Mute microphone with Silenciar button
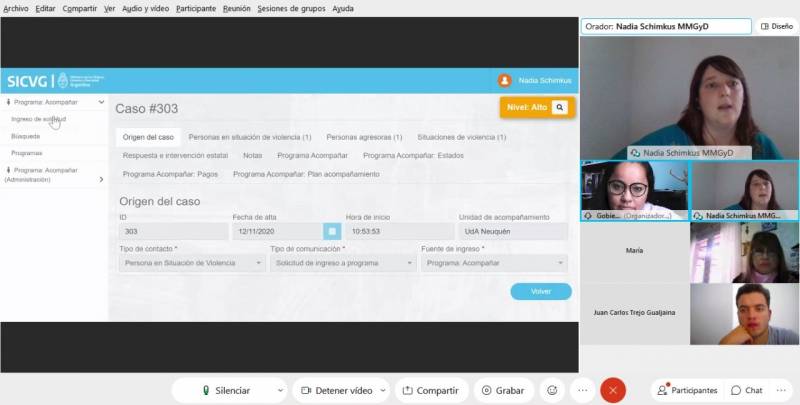This screenshot has height=405, width=800. 226,390
